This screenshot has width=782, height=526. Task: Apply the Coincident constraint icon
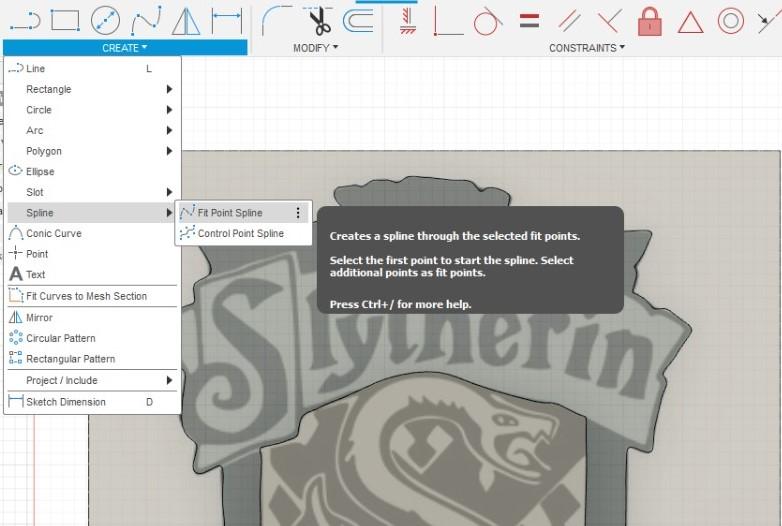coord(448,21)
